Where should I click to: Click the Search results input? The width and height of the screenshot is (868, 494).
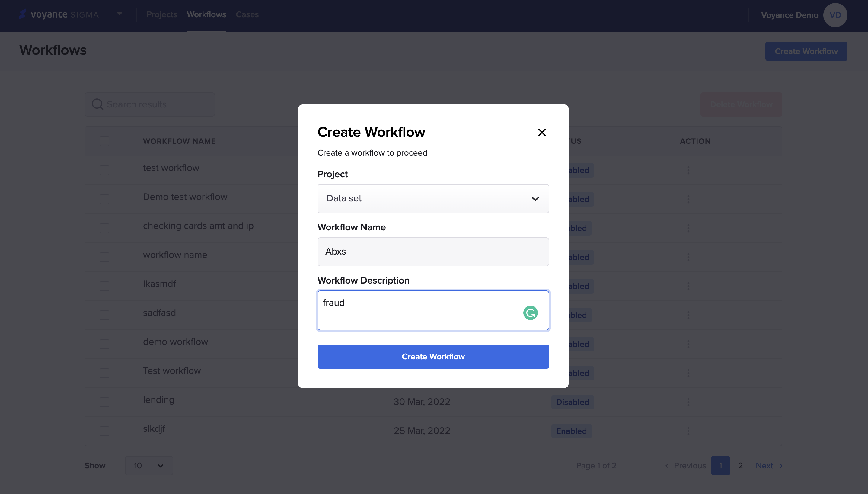click(x=149, y=104)
